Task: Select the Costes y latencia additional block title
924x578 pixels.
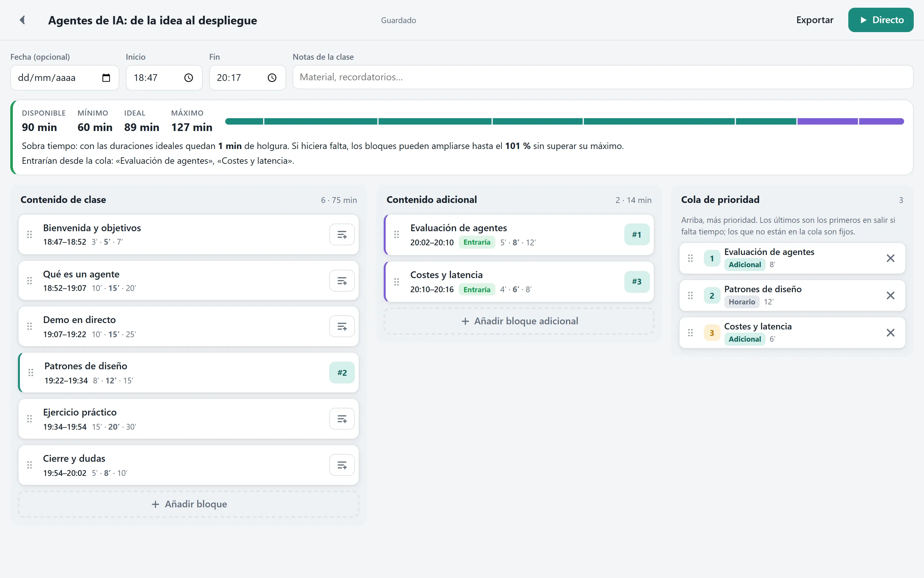Action: [x=446, y=275]
